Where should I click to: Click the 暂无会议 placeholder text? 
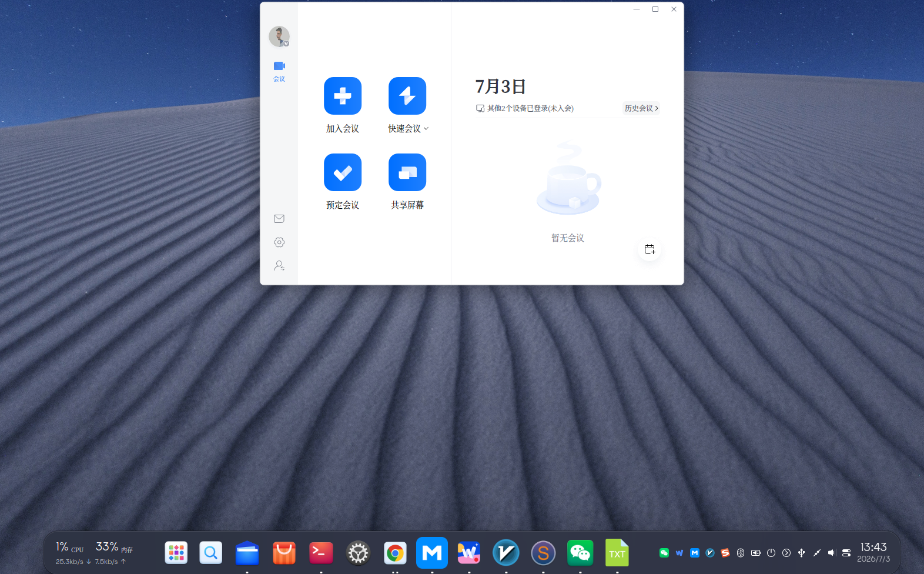(x=568, y=238)
